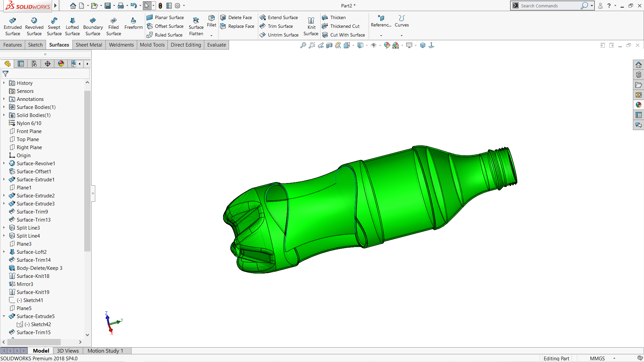Screen dimensions: 644x362
Task: Toggle the Section View display
Action: point(329,45)
